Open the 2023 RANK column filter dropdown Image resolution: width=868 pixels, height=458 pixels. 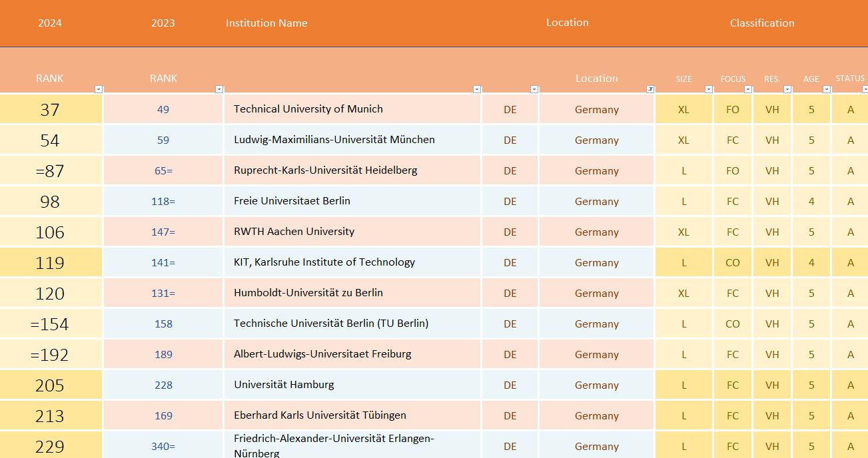coord(219,89)
